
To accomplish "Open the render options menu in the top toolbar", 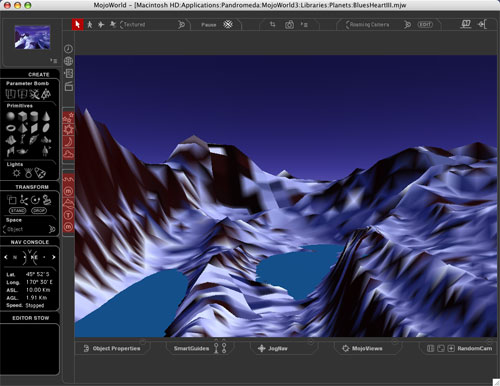I will click(x=304, y=24).
